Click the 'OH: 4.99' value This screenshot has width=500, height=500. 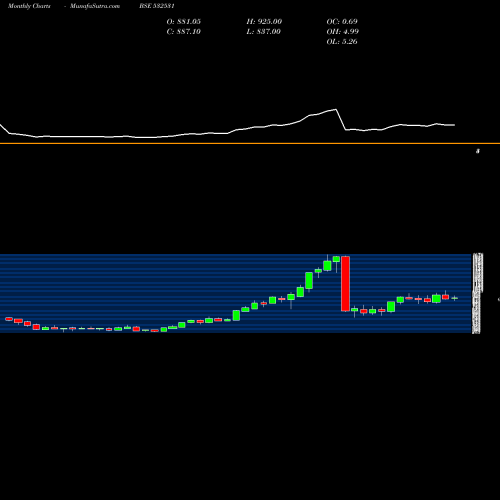[x=343, y=32]
